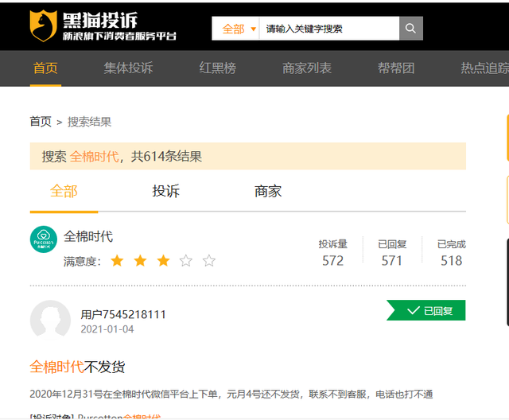Open the 热点追踪 navigation item

pos(485,68)
